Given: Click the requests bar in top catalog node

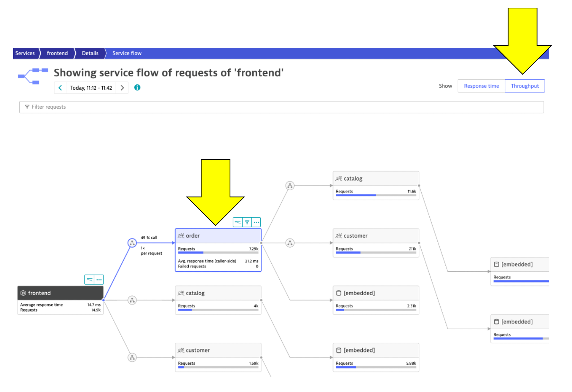Looking at the screenshot, I should click(376, 195).
